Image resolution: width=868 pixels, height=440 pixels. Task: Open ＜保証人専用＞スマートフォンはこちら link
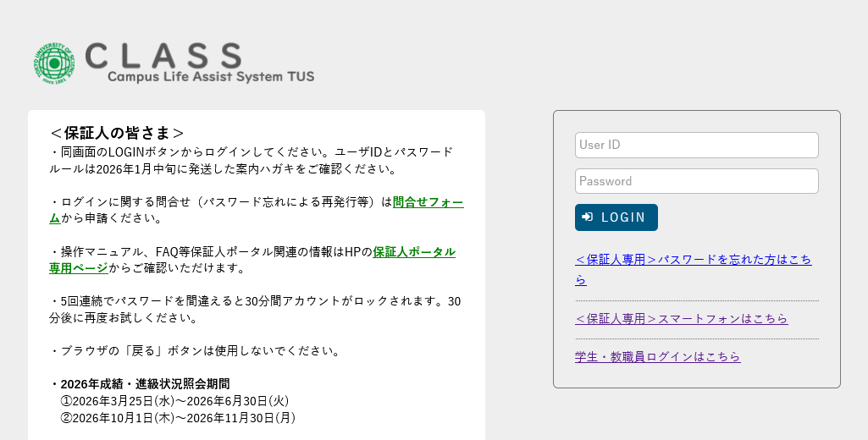[x=681, y=319]
